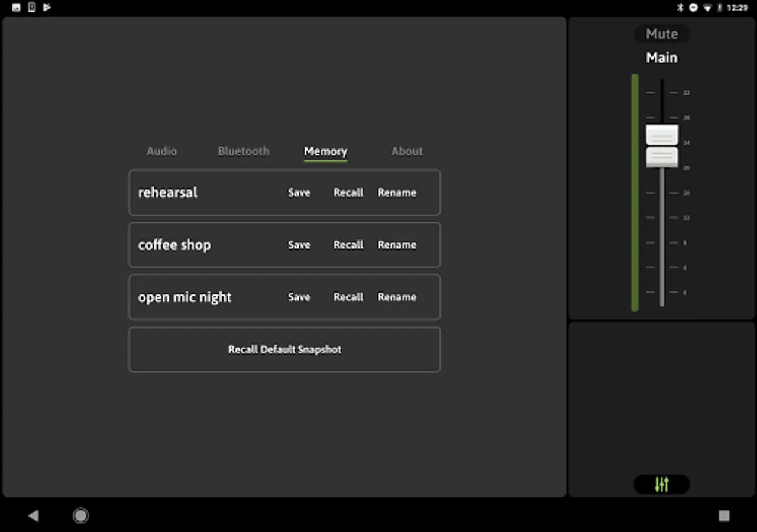The width and height of the screenshot is (757, 532).
Task: Click the 'Main' channel label
Action: pos(662,58)
